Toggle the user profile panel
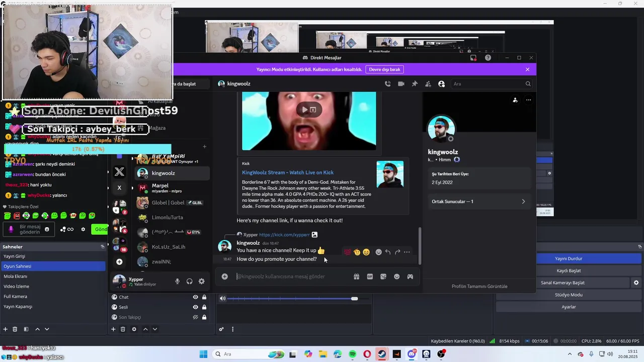Viewport: 644px width, 362px height. (x=441, y=84)
